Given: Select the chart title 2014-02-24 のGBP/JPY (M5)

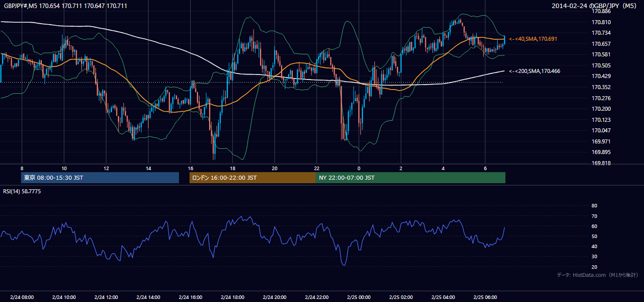Looking at the screenshot, I should pyautogui.click(x=595, y=6).
